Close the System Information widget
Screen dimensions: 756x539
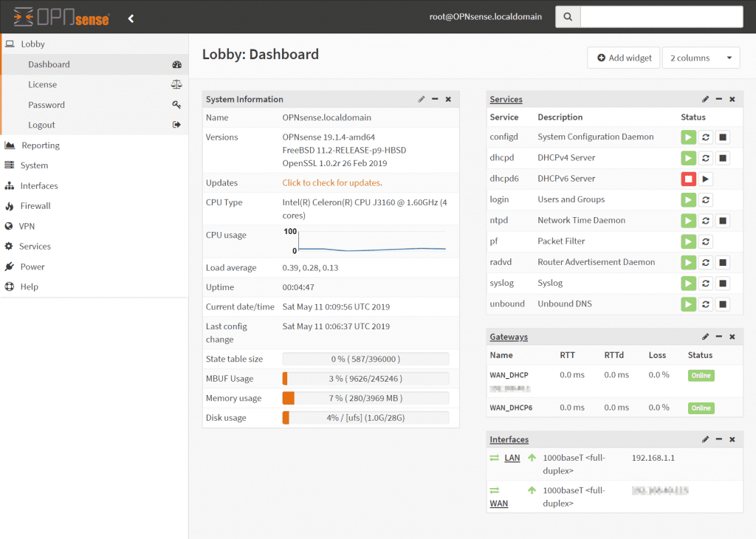(x=448, y=99)
